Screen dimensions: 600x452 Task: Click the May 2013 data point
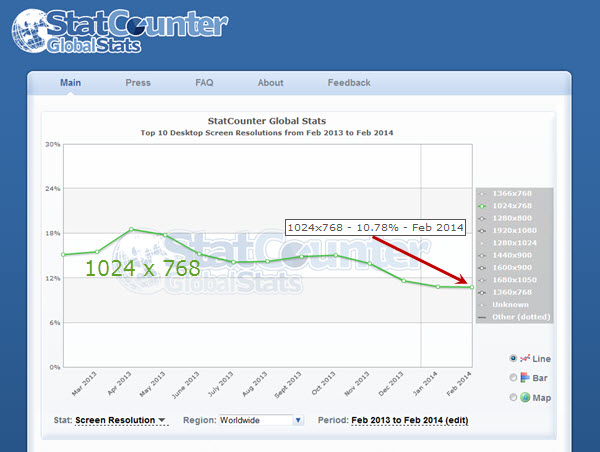pyautogui.click(x=165, y=235)
